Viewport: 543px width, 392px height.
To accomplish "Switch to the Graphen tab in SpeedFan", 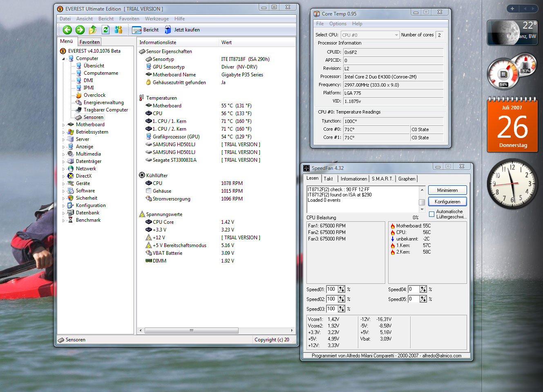I will [x=407, y=179].
